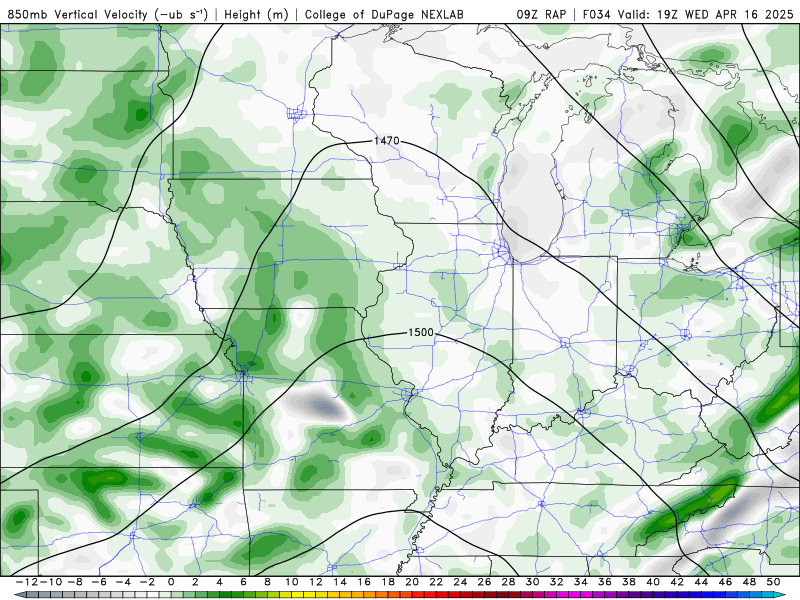This screenshot has height=600, width=800.
Task: Click the 1470 height contour label
Action: click(x=387, y=140)
